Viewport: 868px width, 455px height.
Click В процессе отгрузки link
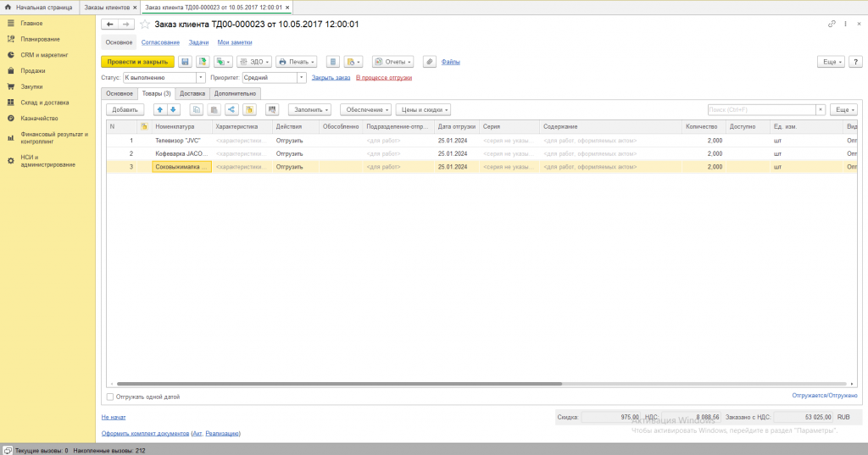384,77
